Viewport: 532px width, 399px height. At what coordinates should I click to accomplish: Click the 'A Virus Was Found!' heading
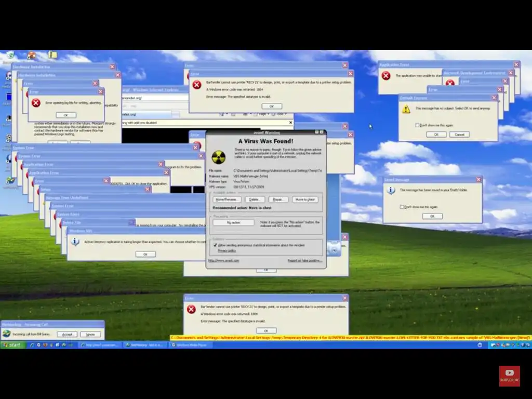click(266, 141)
